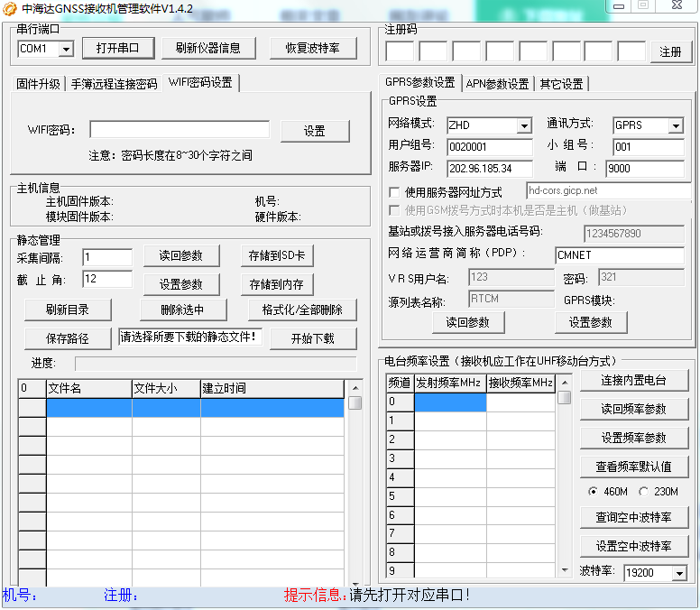Expand the 波特率 19200 dropdown
The image size is (700, 610).
coord(678,573)
